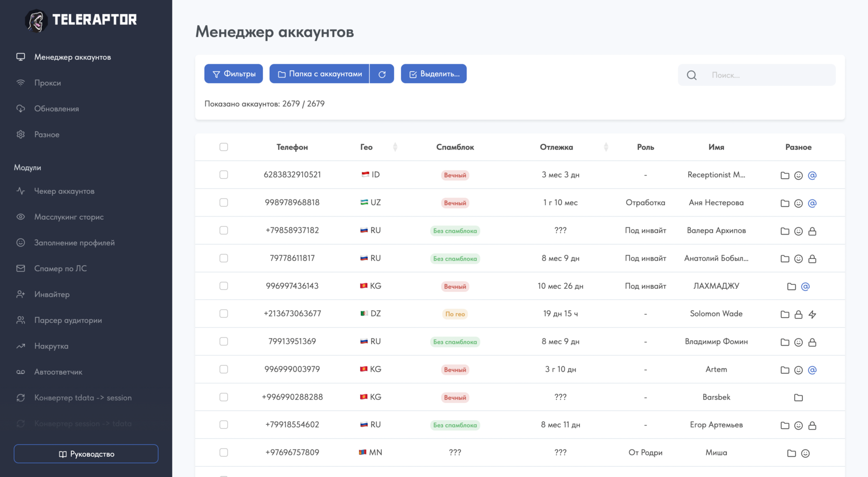Select checkbox for +79858937182

pos(224,230)
